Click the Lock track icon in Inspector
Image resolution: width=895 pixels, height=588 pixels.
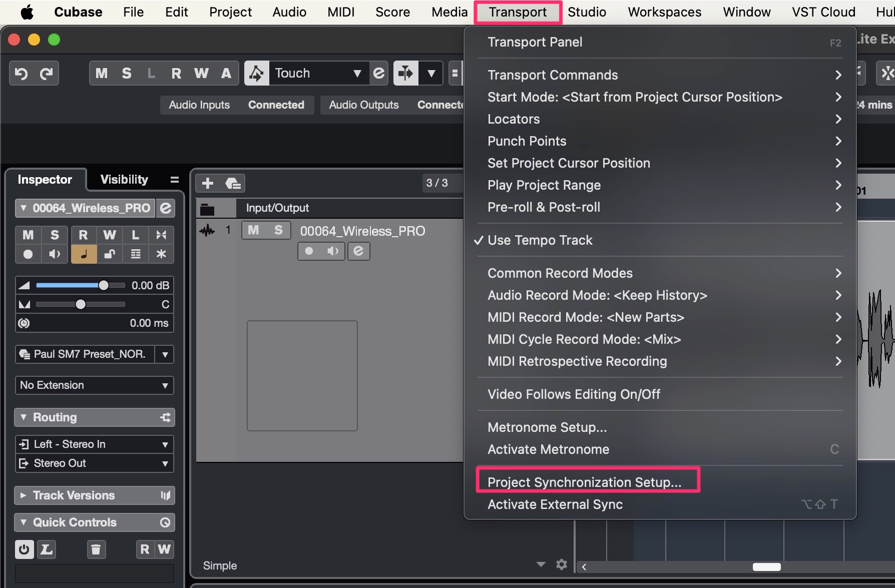(x=110, y=254)
